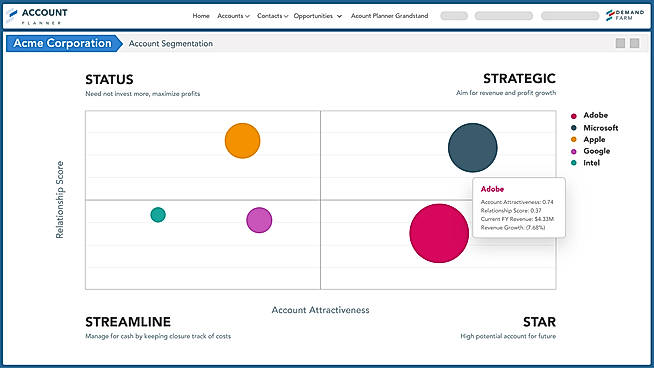Click the Relationship Score axis label
The width and height of the screenshot is (654, 368).
click(60, 200)
